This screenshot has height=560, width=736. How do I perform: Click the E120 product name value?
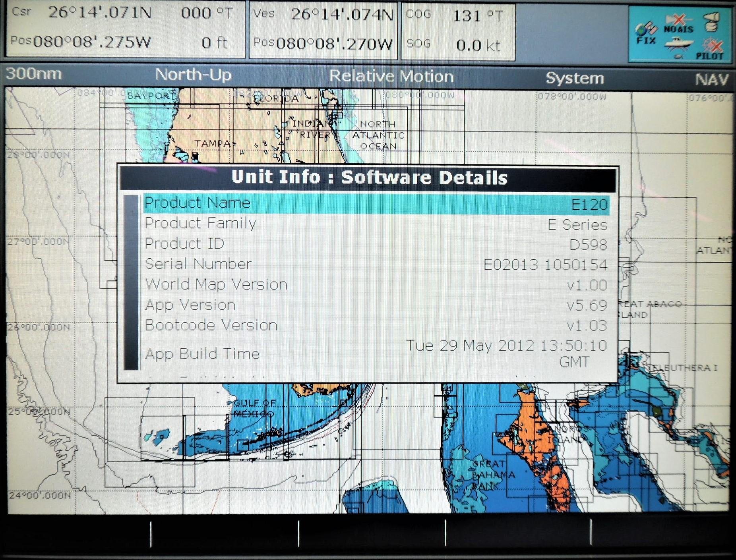pos(589,205)
